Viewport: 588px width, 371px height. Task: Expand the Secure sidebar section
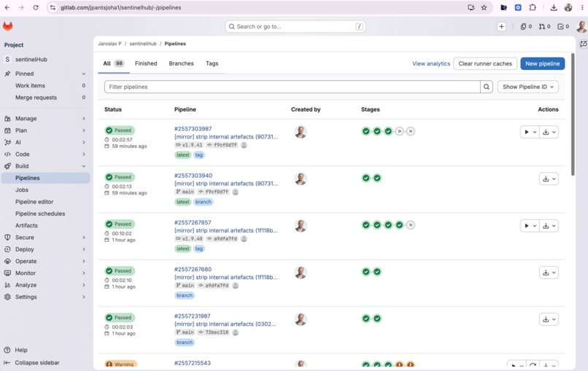pyautogui.click(x=45, y=237)
